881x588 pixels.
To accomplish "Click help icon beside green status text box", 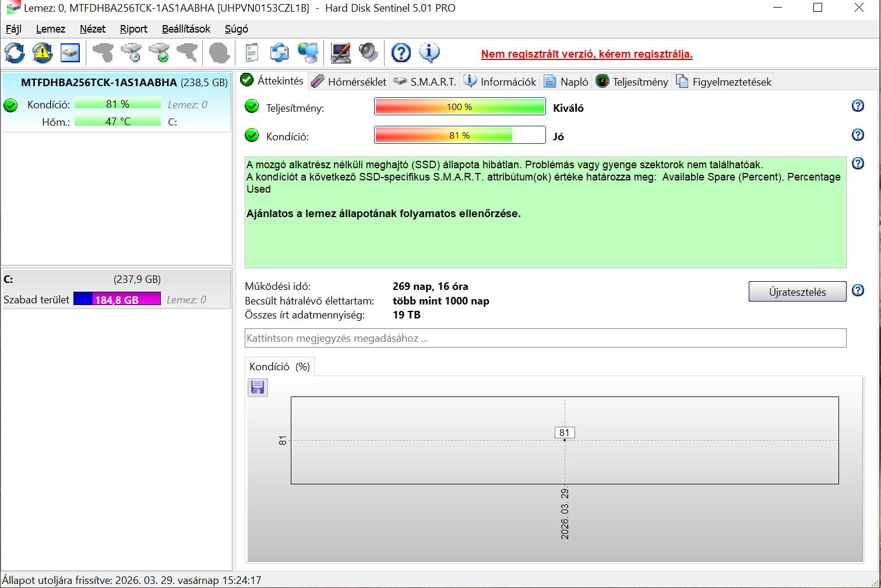I will tap(858, 163).
